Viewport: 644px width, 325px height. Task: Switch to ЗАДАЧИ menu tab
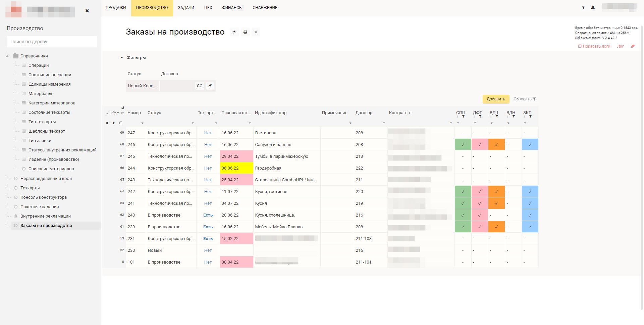tap(186, 8)
